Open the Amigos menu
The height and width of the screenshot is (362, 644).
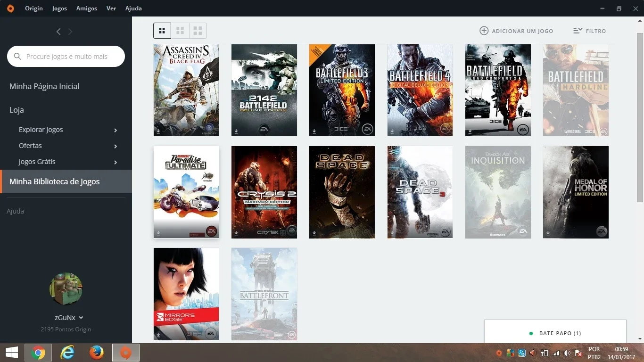[x=87, y=8]
